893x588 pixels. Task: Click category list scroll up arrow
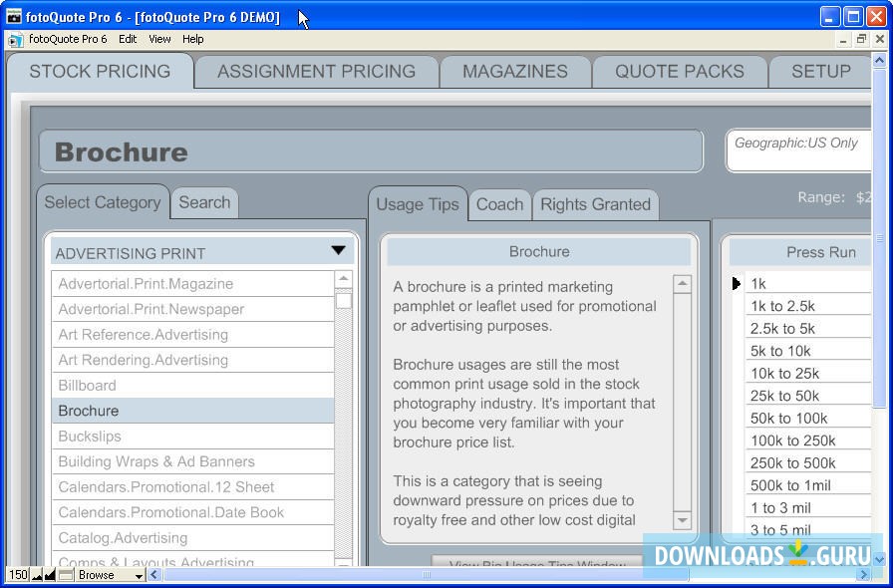[x=344, y=279]
